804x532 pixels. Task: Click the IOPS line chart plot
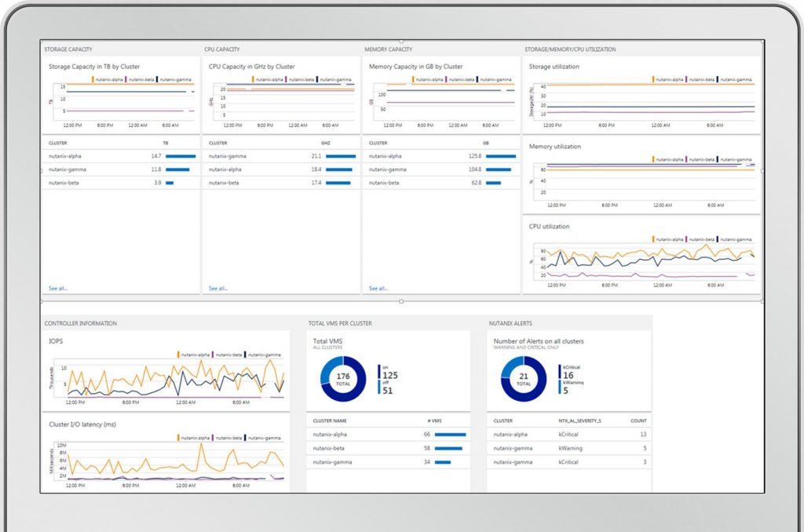(175, 379)
